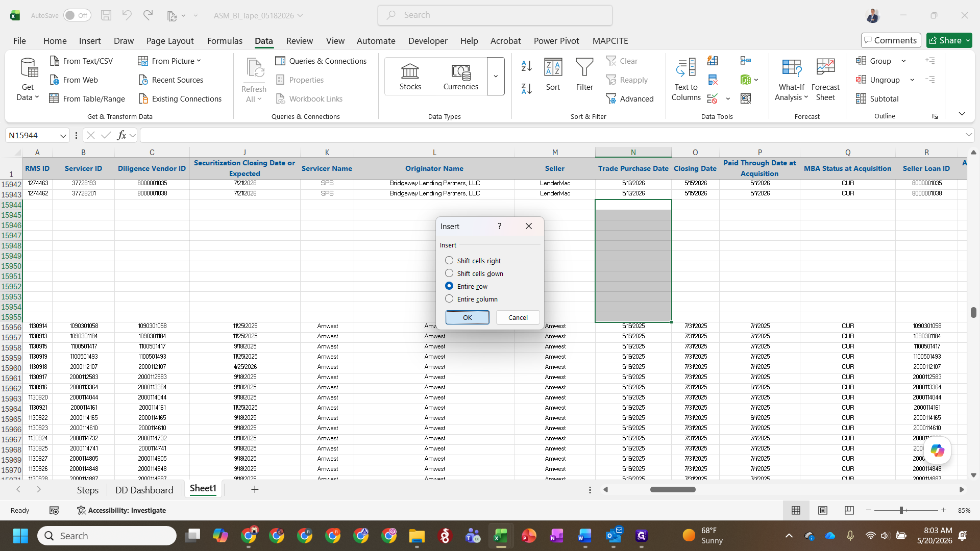
Task: Open the File menu
Action: click(x=19, y=40)
